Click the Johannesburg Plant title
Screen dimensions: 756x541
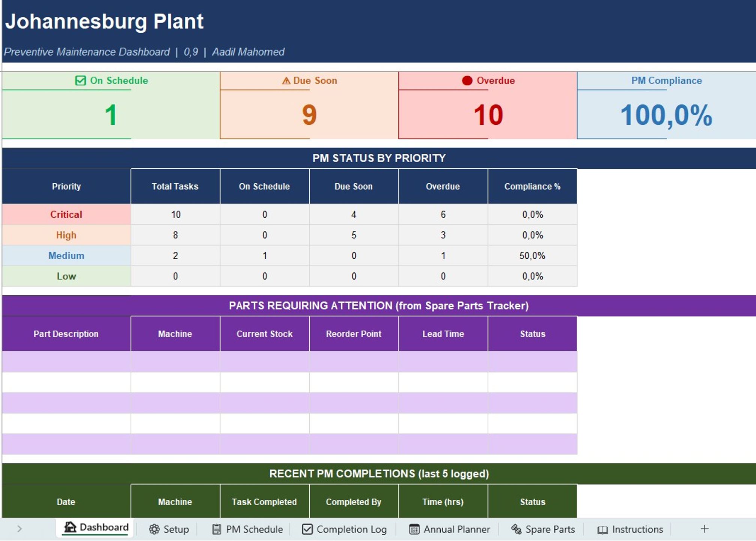point(104,21)
